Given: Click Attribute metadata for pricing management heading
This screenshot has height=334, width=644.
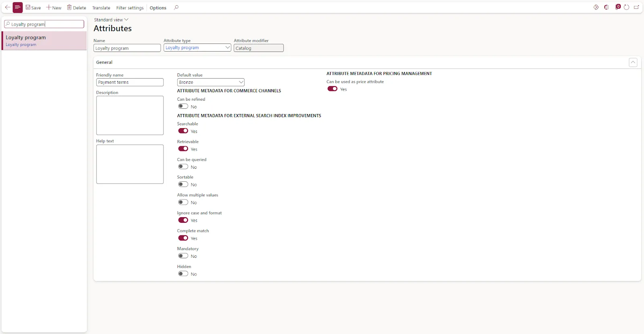Looking at the screenshot, I should (379, 74).
